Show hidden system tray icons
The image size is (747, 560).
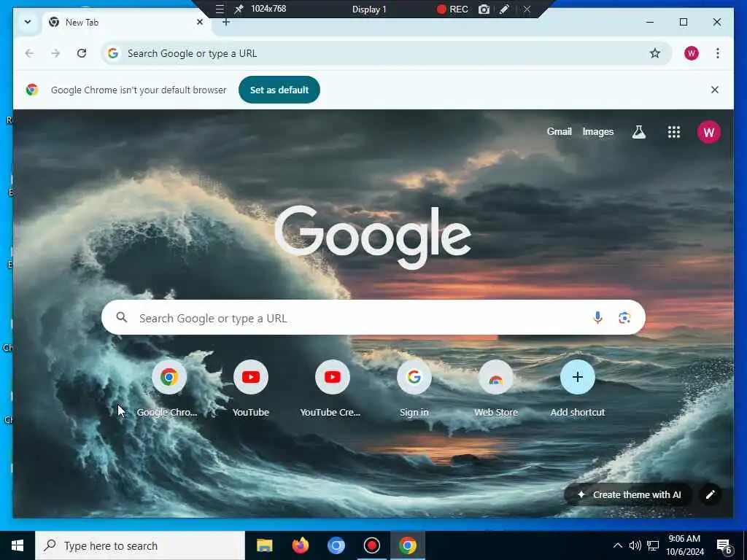617,545
